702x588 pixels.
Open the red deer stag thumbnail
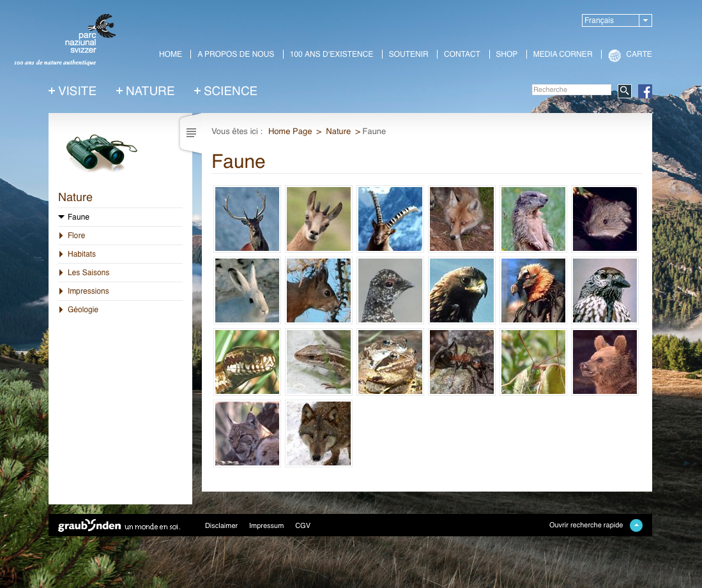(x=247, y=219)
